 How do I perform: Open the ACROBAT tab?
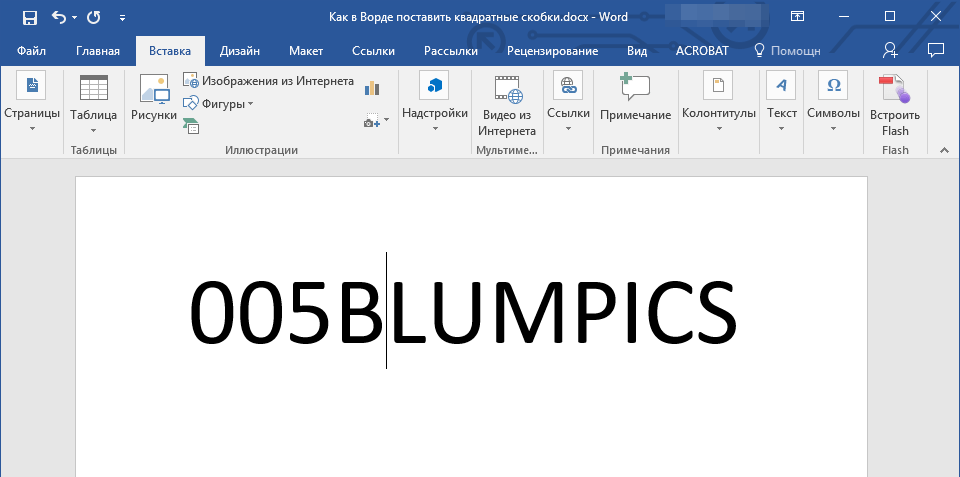702,51
